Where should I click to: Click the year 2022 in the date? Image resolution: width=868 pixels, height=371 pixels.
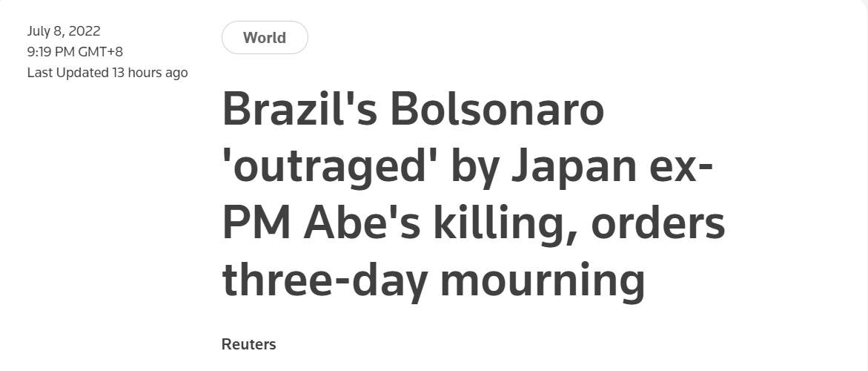pos(84,30)
